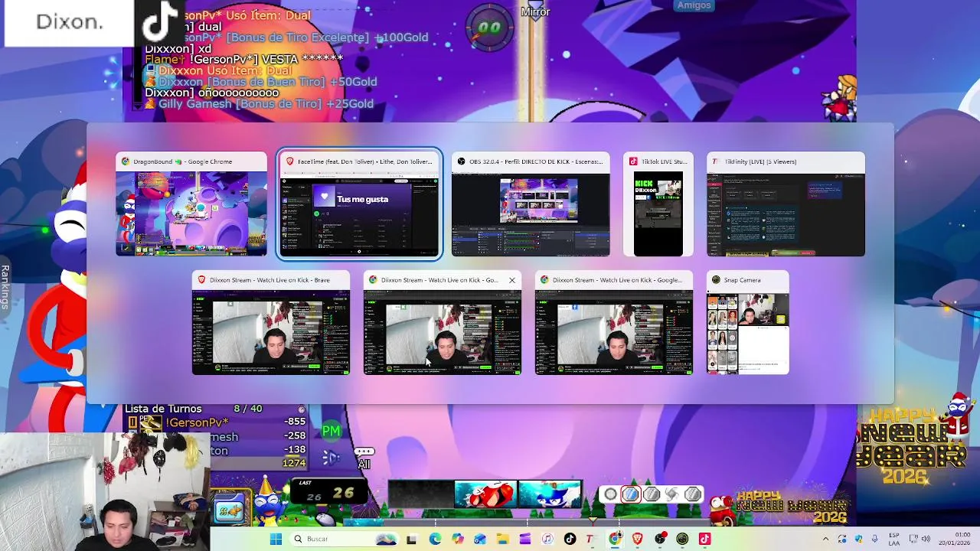Switch to the DragonBound Google Chrome window
980x551 pixels.
point(191,204)
